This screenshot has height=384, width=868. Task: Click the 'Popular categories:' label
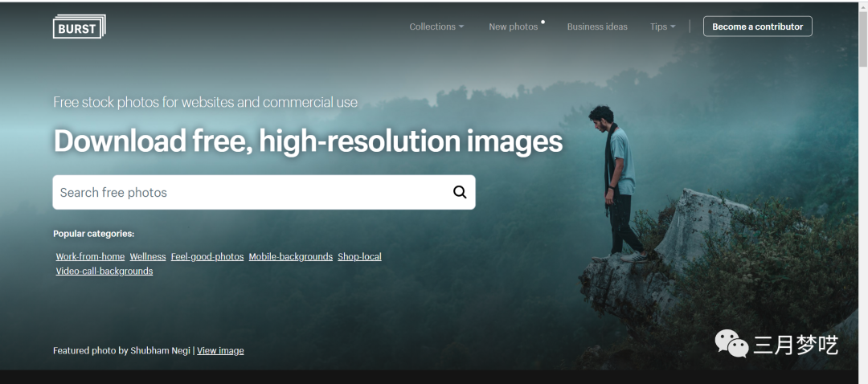click(93, 234)
